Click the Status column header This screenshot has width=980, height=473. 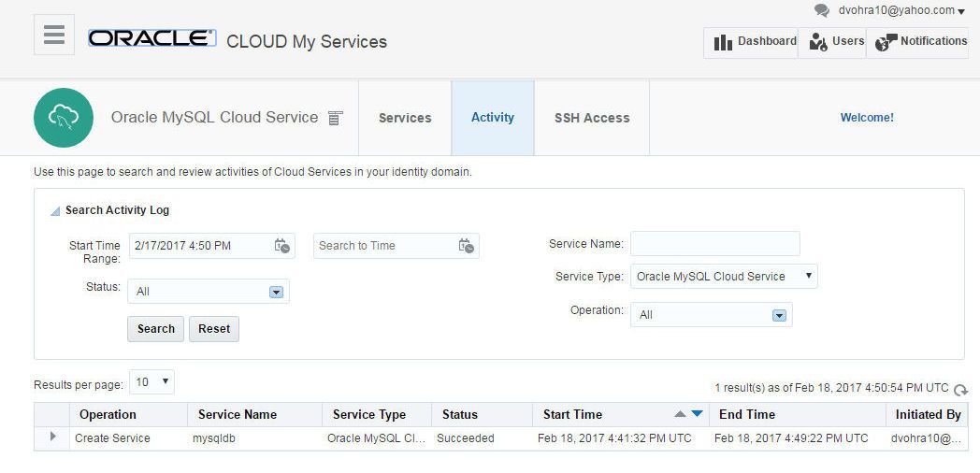click(482, 414)
